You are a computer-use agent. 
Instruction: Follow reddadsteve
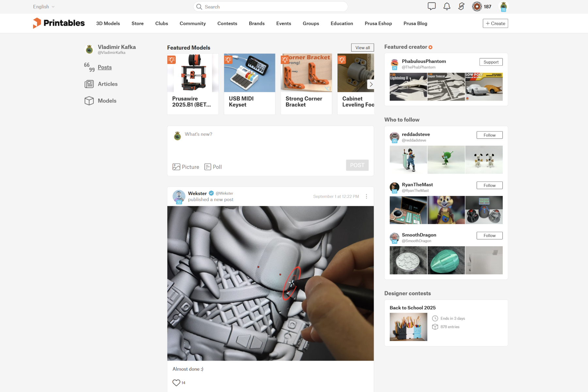coord(489,135)
